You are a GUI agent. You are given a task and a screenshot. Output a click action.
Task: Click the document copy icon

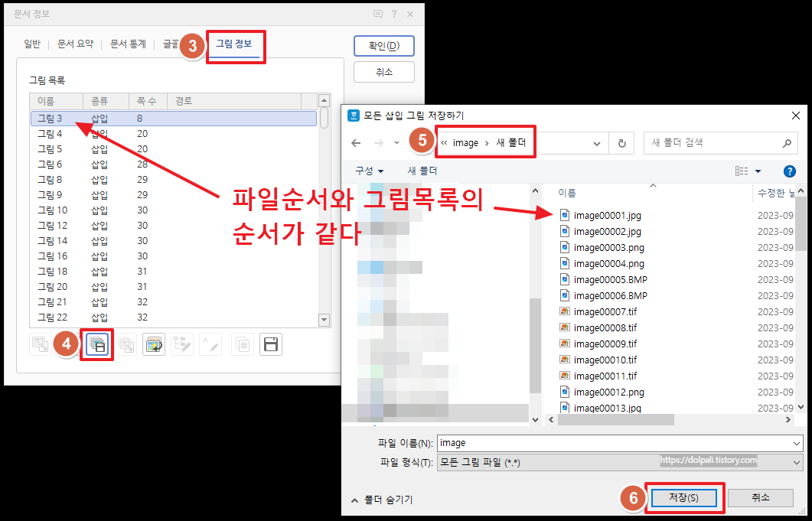point(242,344)
